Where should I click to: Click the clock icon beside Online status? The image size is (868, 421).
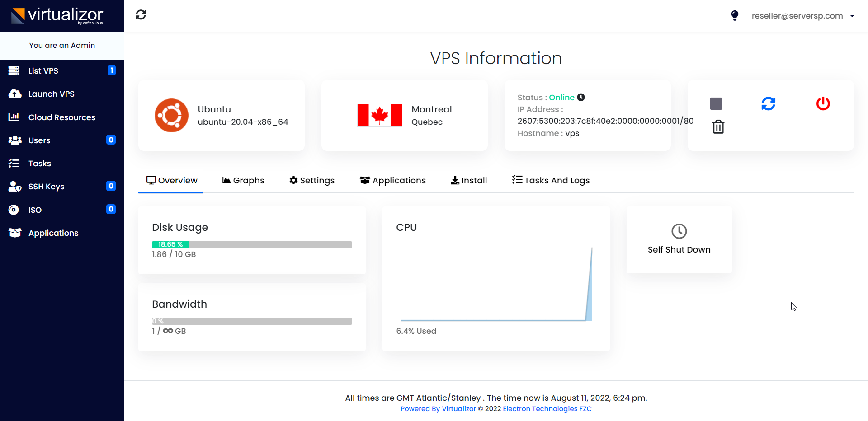(581, 97)
